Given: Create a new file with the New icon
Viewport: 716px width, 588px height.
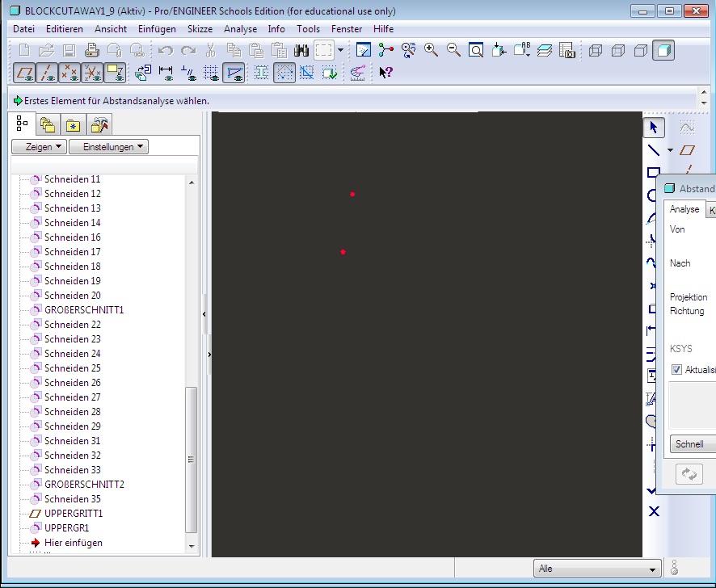Looking at the screenshot, I should tap(24, 50).
